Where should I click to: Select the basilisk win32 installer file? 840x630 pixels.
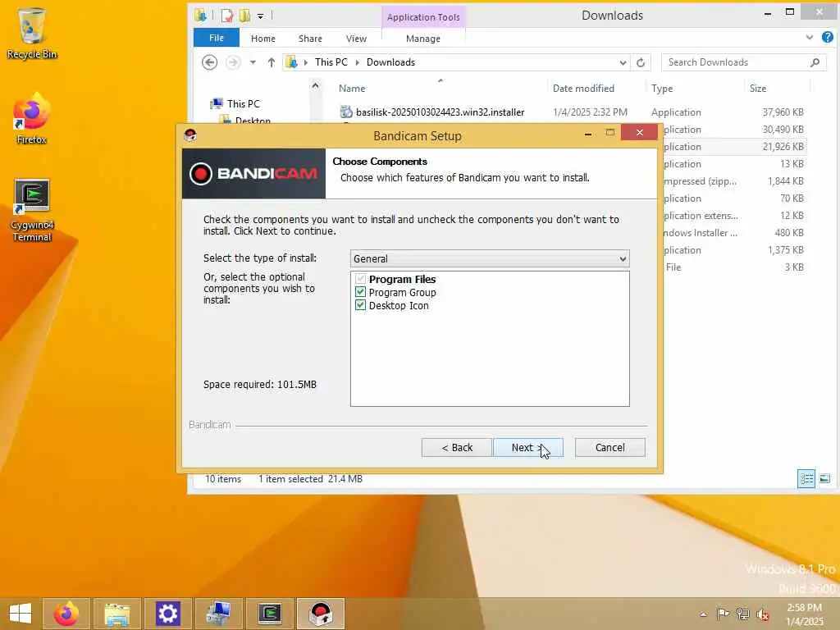tap(440, 112)
